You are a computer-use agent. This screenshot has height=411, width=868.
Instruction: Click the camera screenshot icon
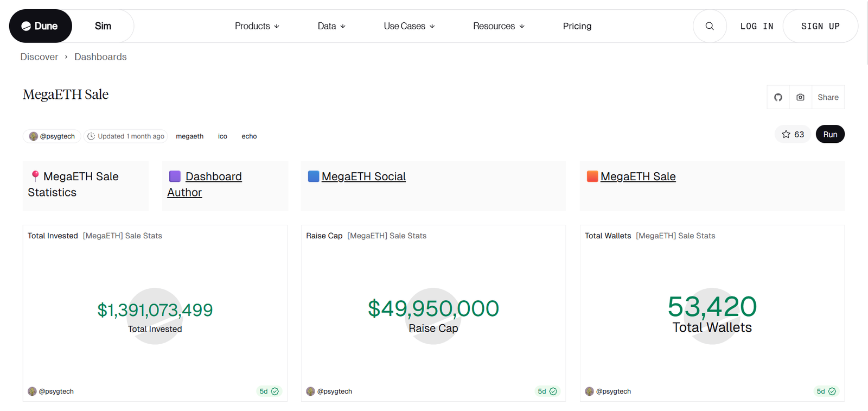800,97
